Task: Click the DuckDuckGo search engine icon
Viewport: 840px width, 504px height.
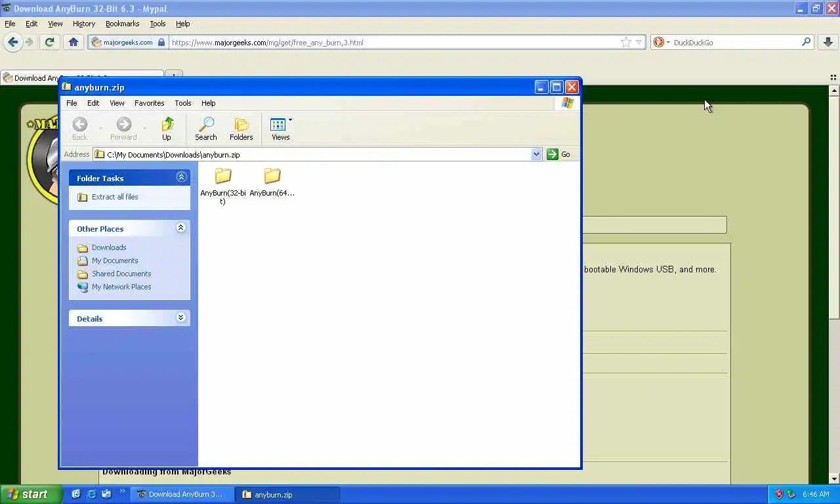Action: coord(659,42)
